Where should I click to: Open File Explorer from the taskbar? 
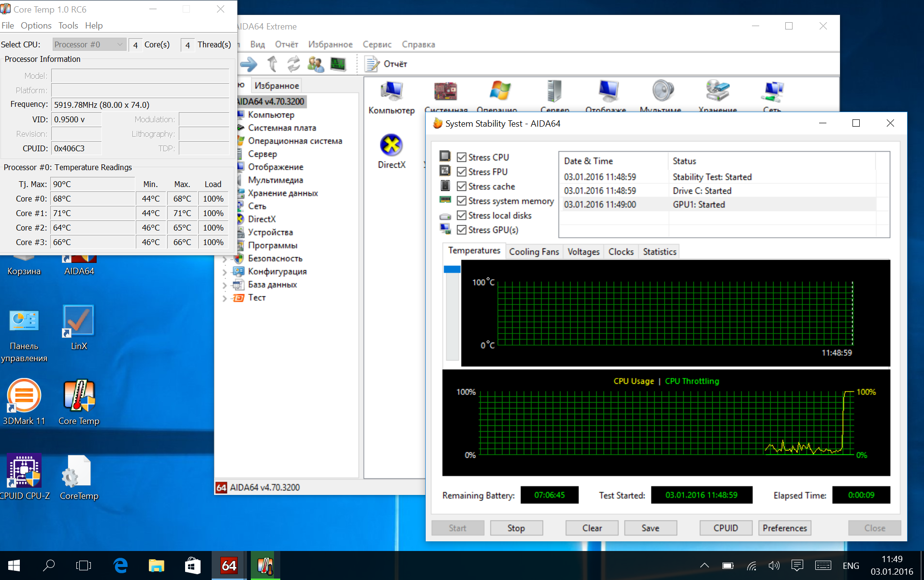tap(156, 565)
